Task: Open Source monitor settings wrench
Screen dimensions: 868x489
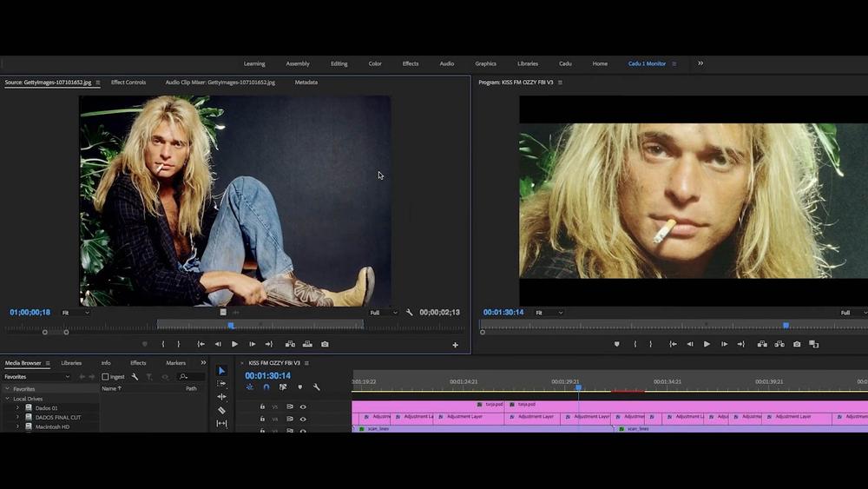Action: [410, 313]
